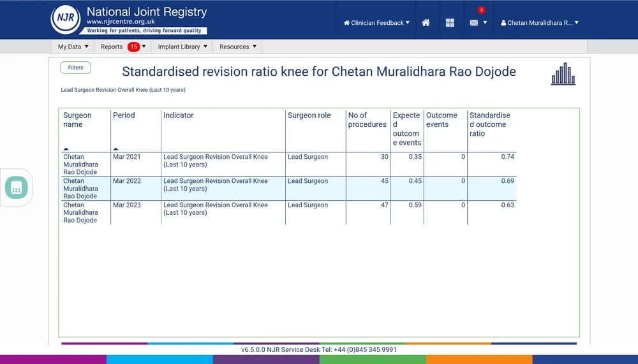Click the bar chart icon
Screen dimensions: 638x364
tap(563, 73)
